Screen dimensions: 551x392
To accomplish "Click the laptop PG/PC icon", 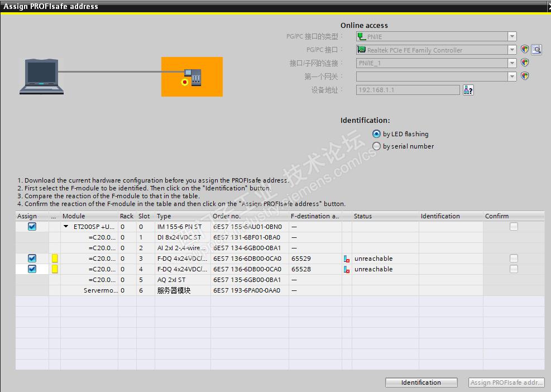I will tap(41, 77).
